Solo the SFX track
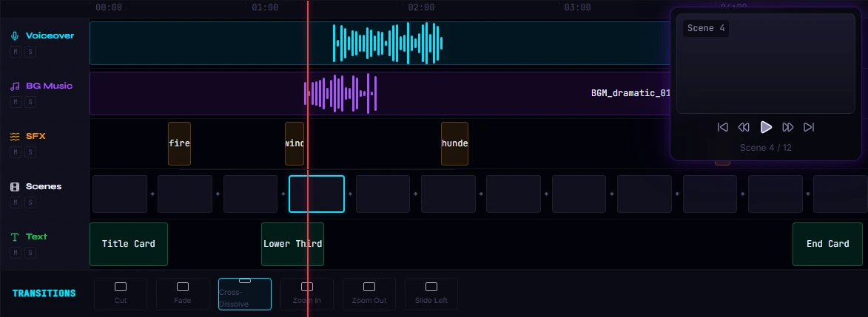This screenshot has height=317, width=868. (30, 152)
